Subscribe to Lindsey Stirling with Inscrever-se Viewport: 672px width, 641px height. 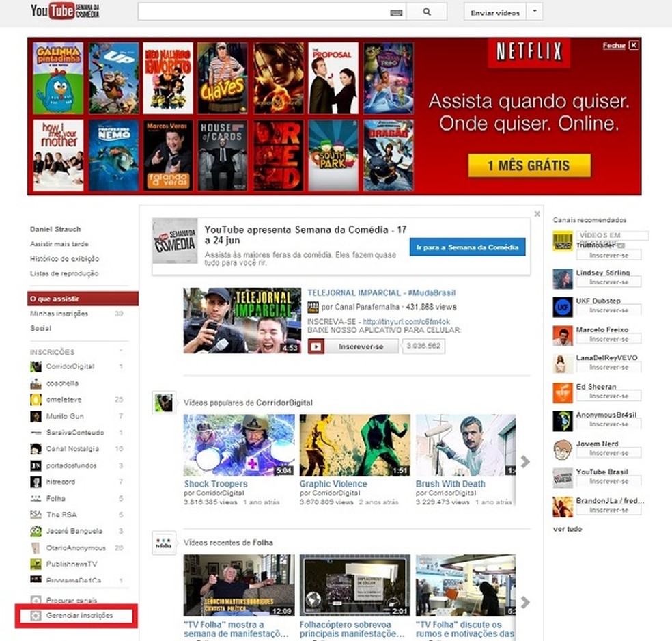[608, 282]
